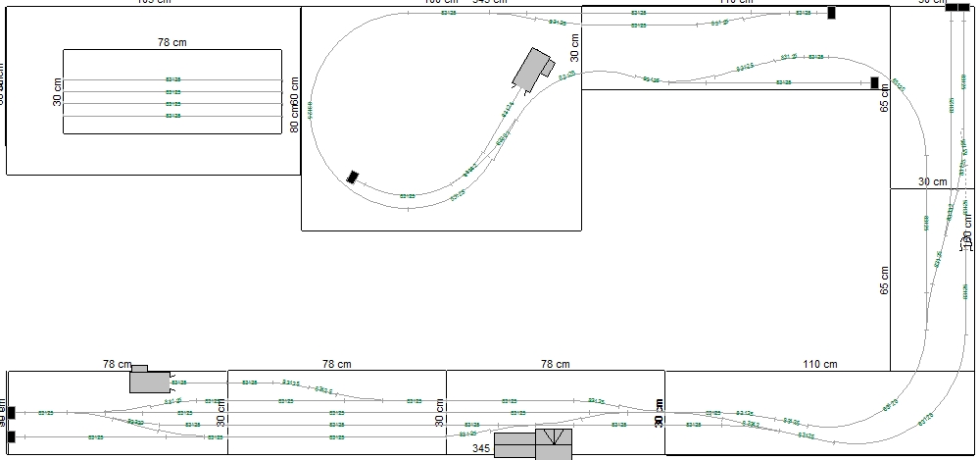Select the buffer stop ending the top siding
The image size is (980, 460).
[x=831, y=13]
